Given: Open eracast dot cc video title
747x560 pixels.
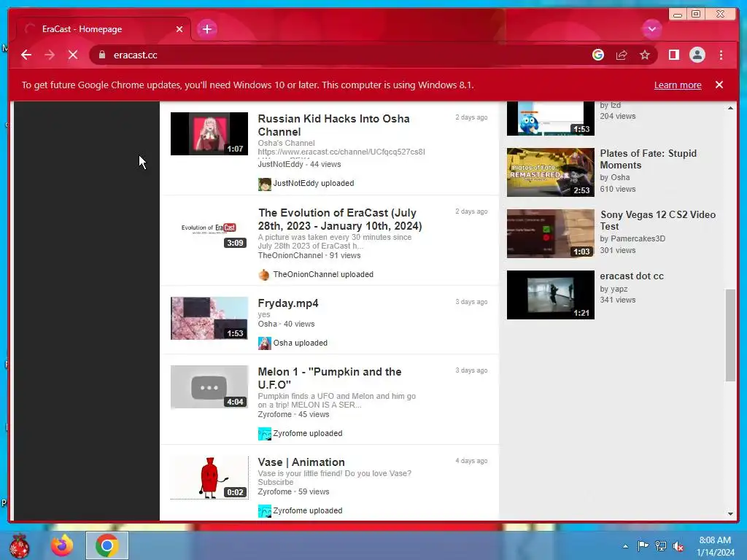Looking at the screenshot, I should 632,276.
